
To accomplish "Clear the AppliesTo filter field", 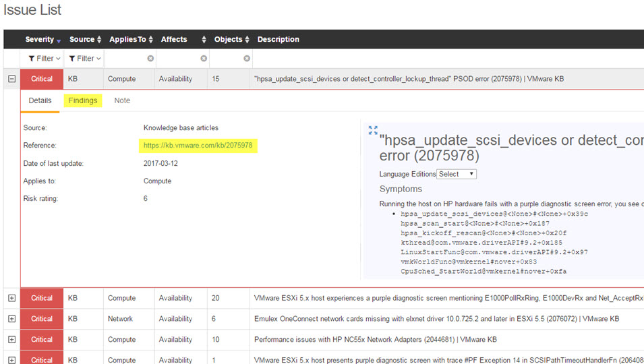I will click(150, 59).
